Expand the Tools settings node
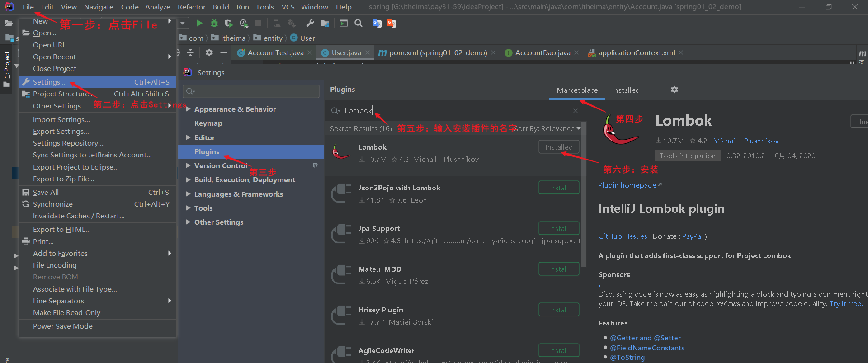 tap(188, 208)
